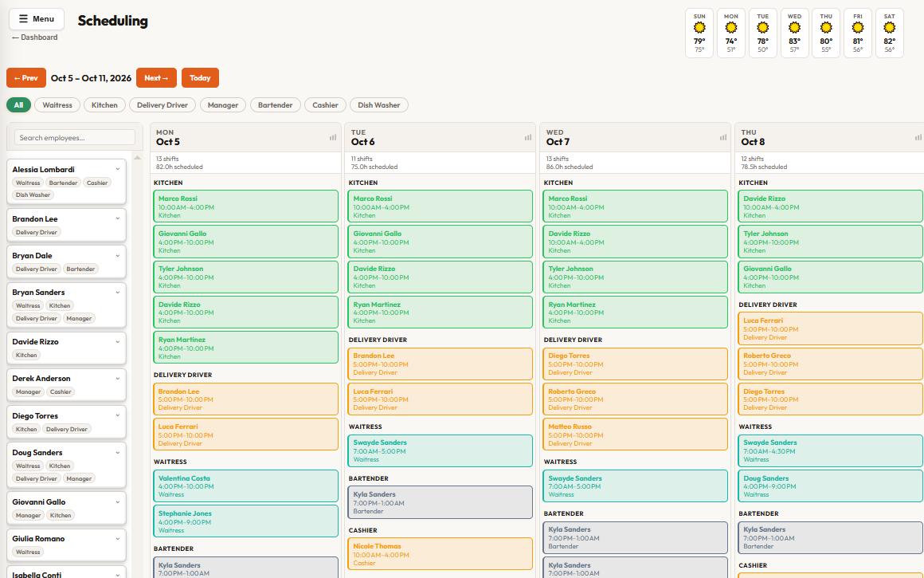Image resolution: width=924 pixels, height=578 pixels.
Task: Click the Sunday weather forecast card
Action: 699,33
